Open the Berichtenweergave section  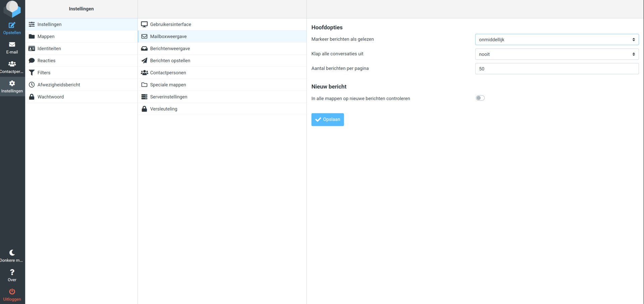pyautogui.click(x=222, y=49)
